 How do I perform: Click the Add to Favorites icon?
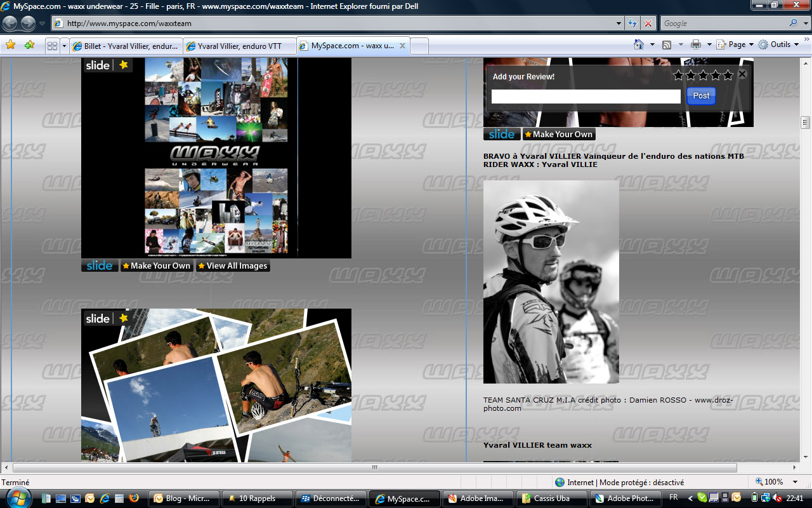point(29,45)
